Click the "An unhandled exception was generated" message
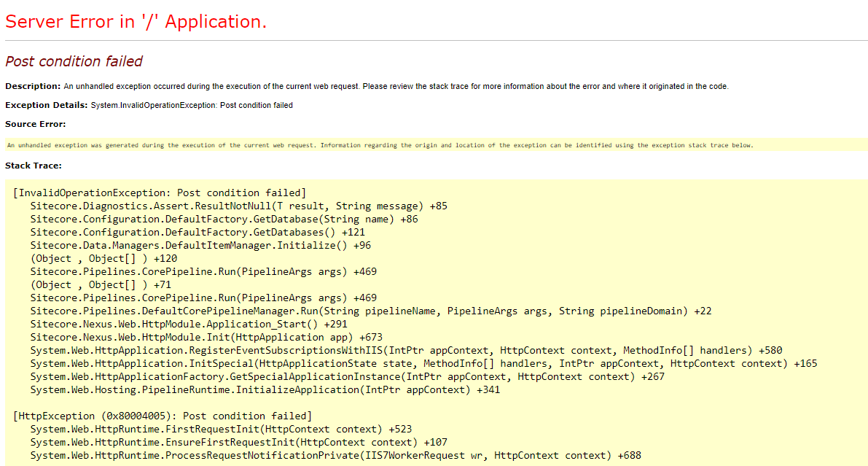The image size is (868, 466). pos(380,145)
